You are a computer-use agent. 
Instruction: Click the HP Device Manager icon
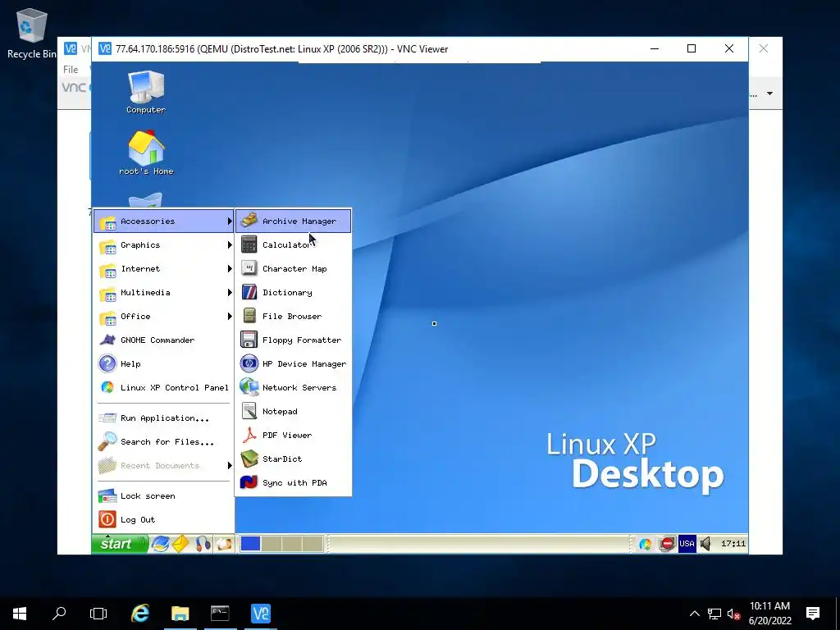tap(249, 363)
